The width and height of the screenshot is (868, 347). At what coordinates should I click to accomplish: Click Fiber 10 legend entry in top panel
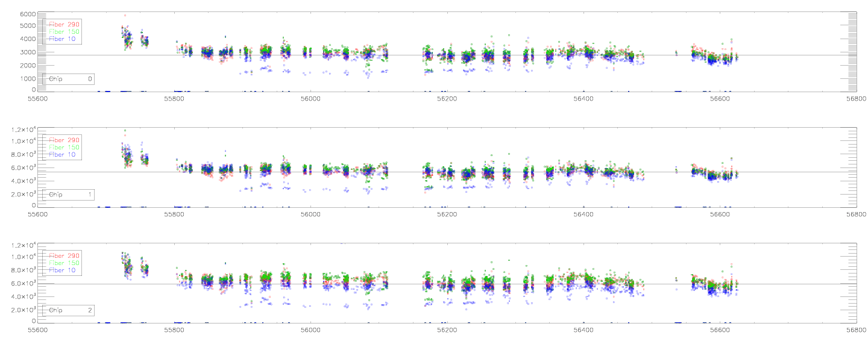(63, 39)
